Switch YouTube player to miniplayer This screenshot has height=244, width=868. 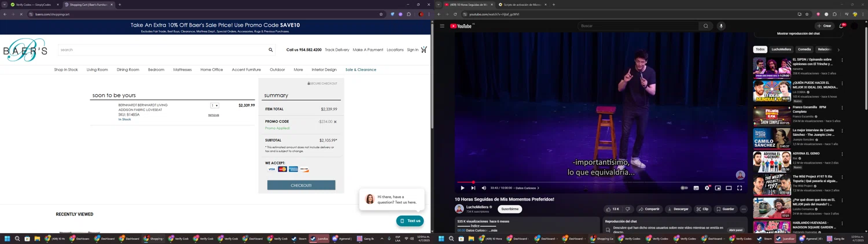718,188
